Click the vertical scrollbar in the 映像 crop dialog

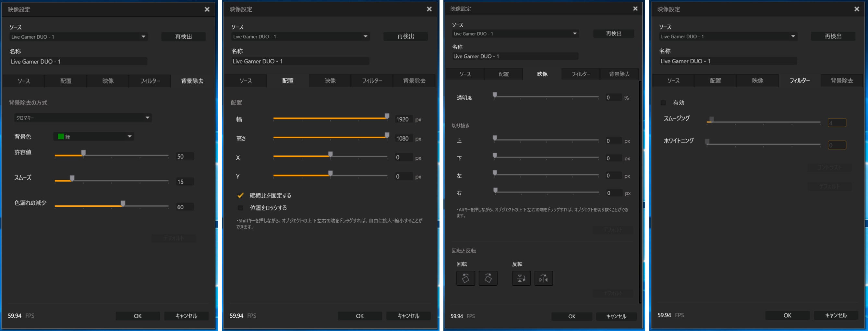(640, 192)
